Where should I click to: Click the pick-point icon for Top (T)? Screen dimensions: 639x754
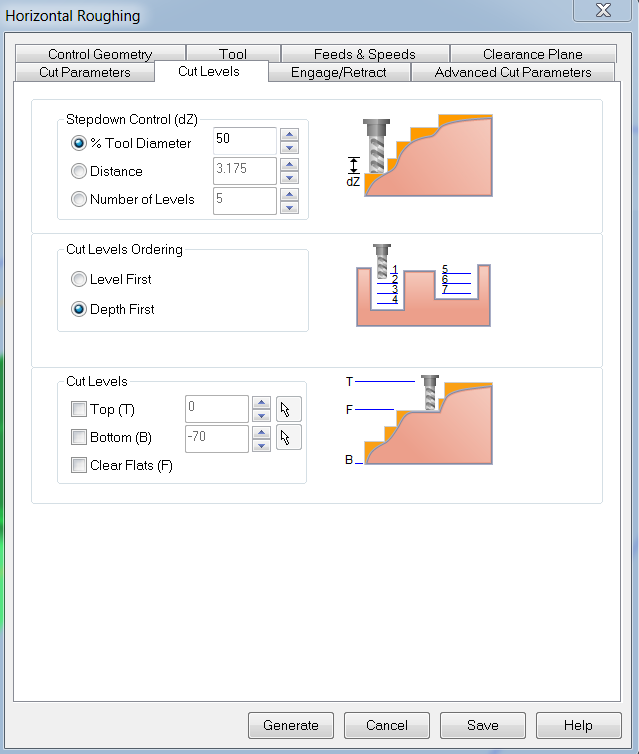click(288, 409)
